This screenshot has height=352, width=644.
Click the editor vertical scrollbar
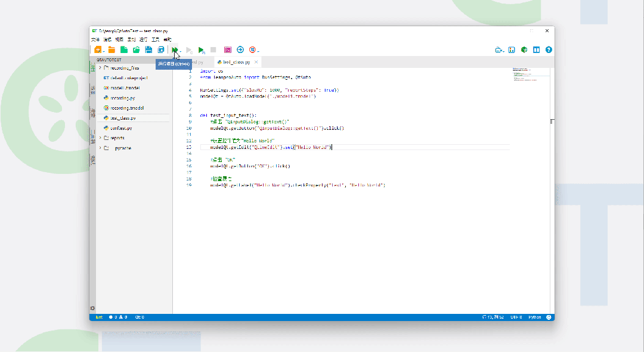coord(552,191)
